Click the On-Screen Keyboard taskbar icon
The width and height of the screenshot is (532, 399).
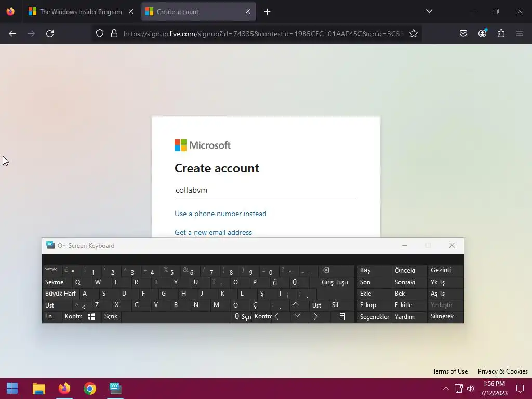pos(115,389)
